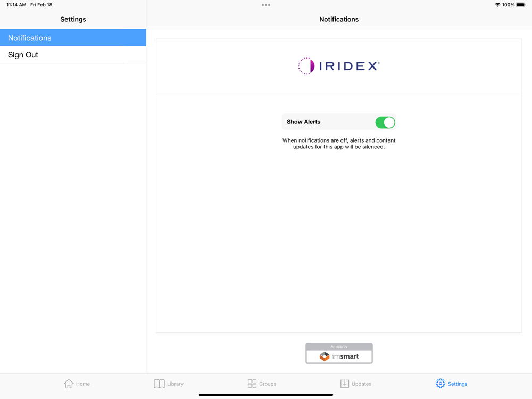Viewport: 532px width, 399px height.
Task: Open the Groups grid icon
Action: pos(252,384)
